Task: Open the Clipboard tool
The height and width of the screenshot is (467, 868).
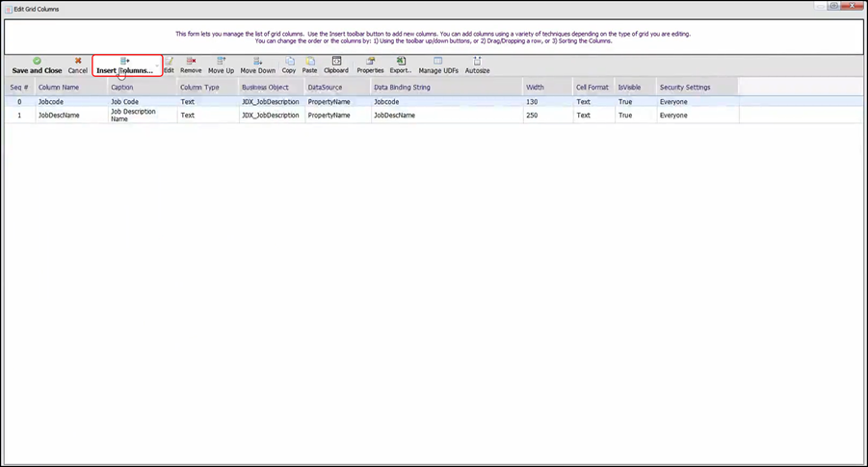Action: 336,65
